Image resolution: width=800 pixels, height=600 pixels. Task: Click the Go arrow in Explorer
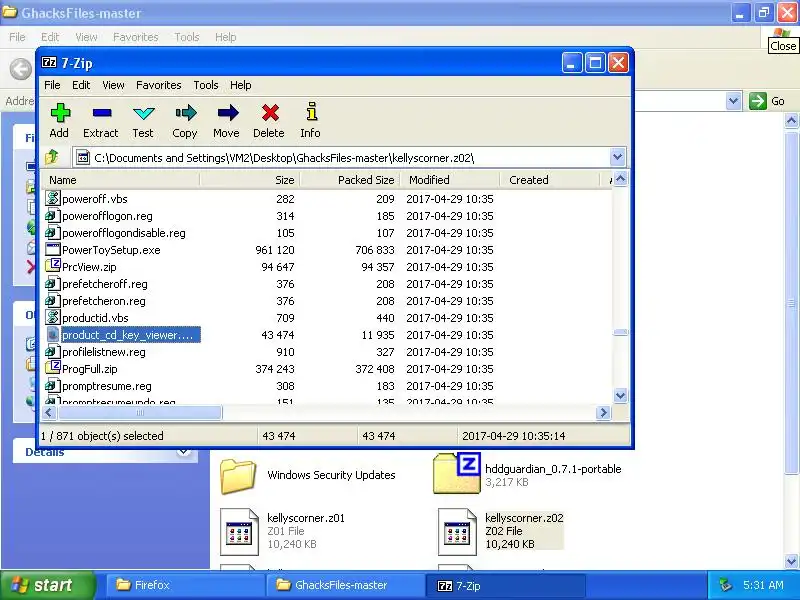coord(758,101)
